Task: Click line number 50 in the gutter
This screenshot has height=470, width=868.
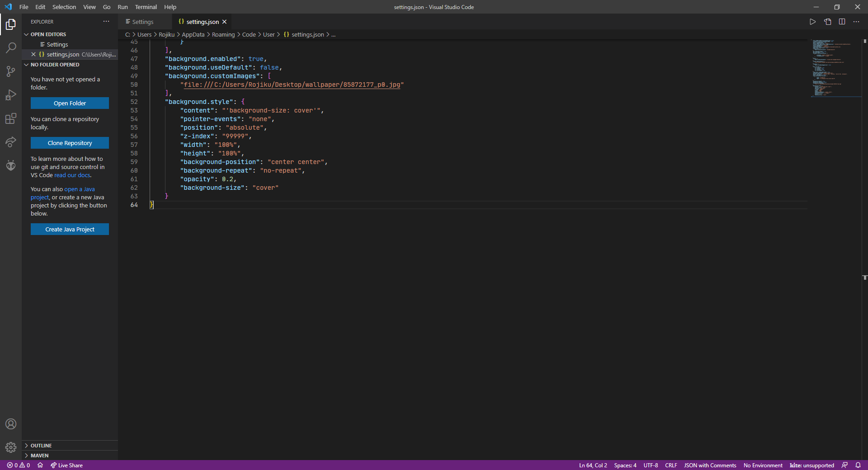Action: pos(134,85)
